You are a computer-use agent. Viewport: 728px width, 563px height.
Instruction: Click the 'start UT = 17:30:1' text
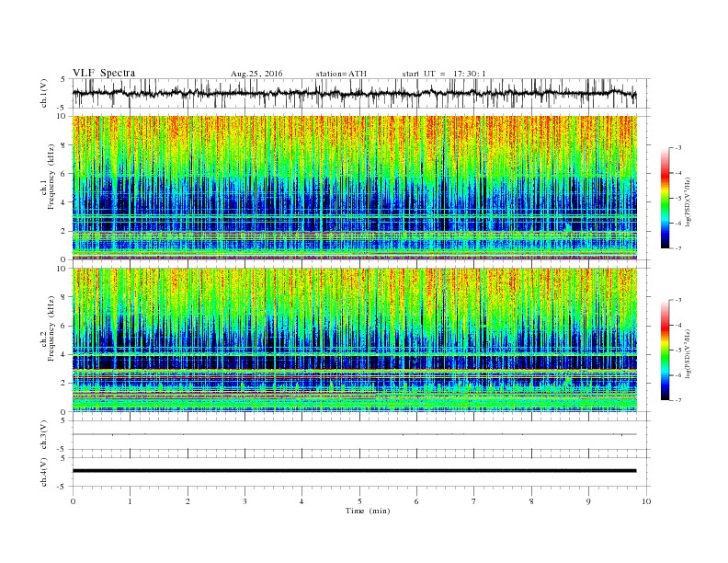pos(444,74)
